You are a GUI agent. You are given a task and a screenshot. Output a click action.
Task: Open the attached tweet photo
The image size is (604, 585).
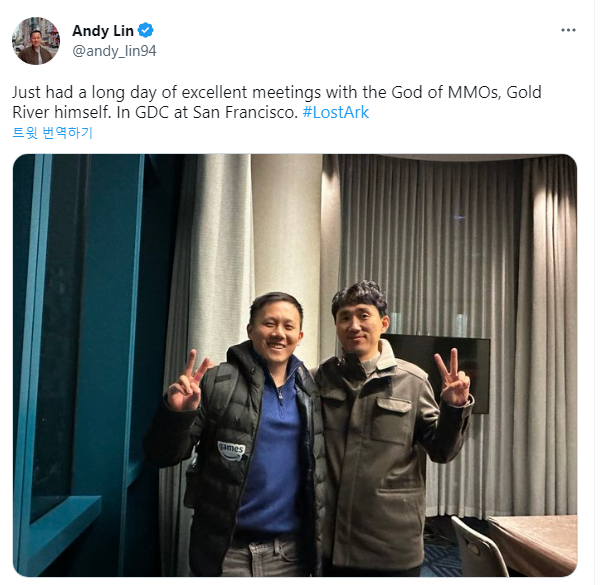pos(295,365)
